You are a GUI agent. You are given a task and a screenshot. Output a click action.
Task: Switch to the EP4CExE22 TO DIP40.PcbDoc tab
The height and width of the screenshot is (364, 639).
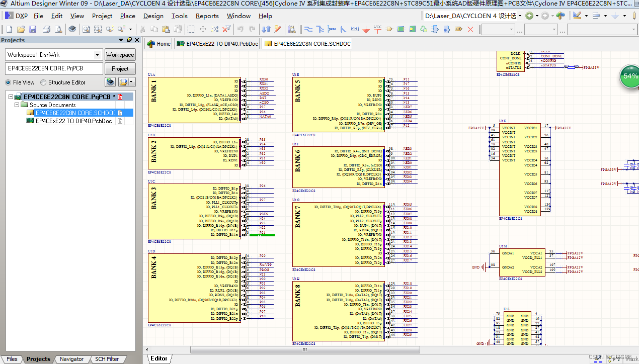(x=217, y=44)
